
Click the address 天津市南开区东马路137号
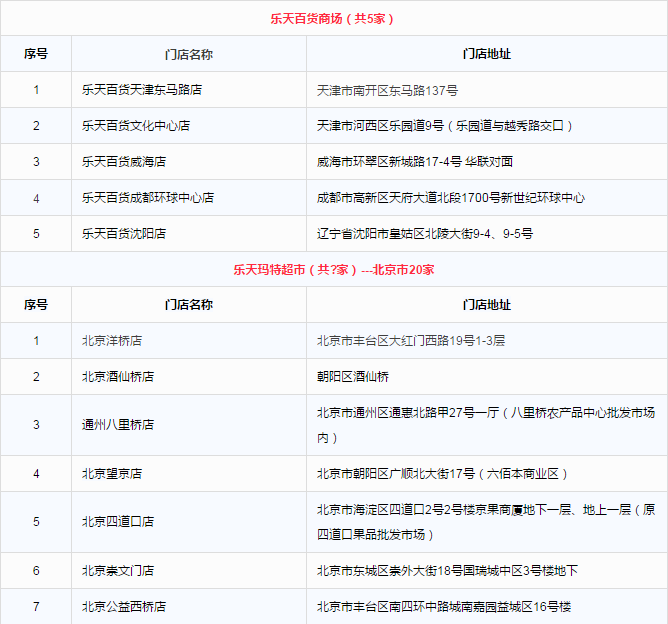point(387,90)
